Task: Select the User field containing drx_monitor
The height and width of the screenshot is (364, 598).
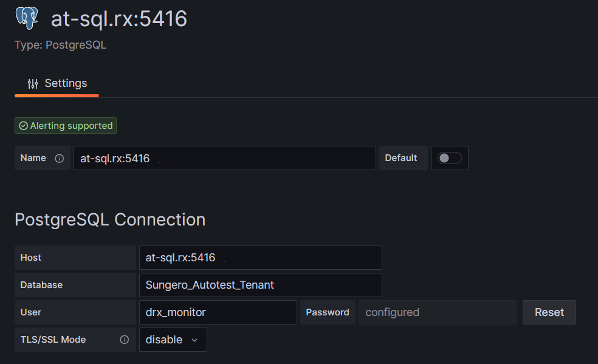Action: (x=218, y=312)
